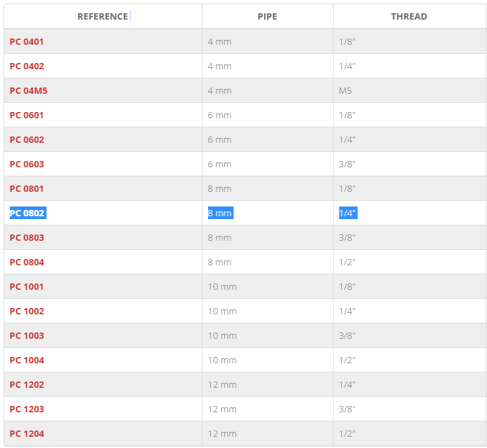Select the PC 1001 reference

tap(27, 287)
